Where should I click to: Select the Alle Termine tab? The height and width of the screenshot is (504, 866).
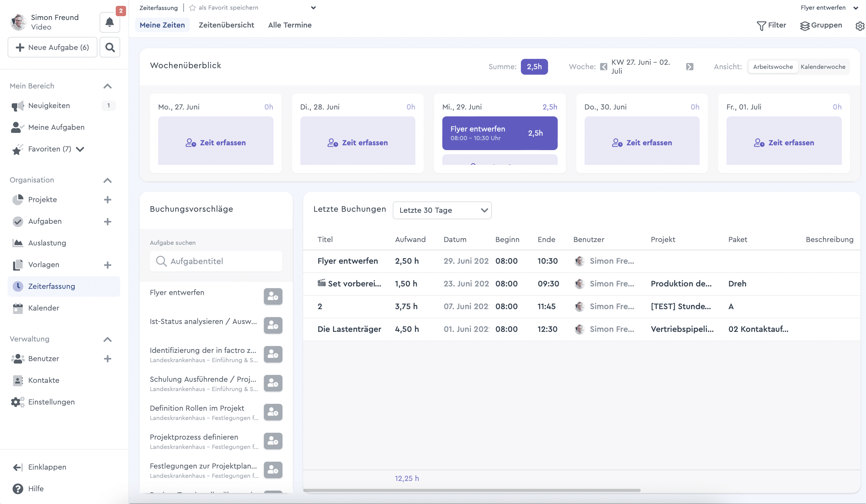pyautogui.click(x=290, y=25)
